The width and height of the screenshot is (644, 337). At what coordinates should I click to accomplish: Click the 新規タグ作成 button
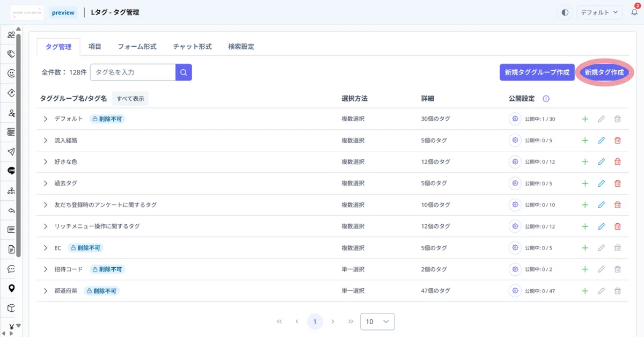604,72
